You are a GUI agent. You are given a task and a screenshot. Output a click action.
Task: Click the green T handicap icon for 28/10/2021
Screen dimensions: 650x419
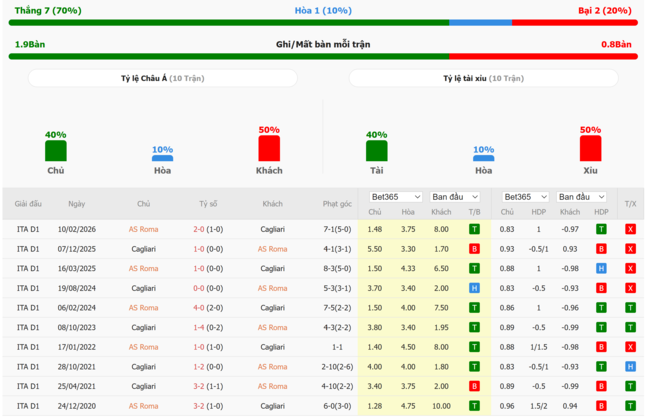click(601, 367)
